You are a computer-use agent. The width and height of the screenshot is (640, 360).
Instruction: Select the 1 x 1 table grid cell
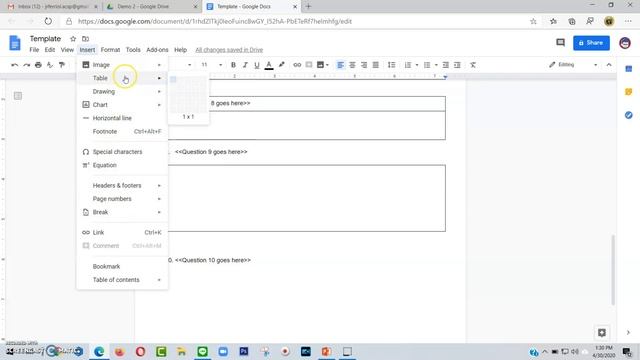tap(173, 79)
